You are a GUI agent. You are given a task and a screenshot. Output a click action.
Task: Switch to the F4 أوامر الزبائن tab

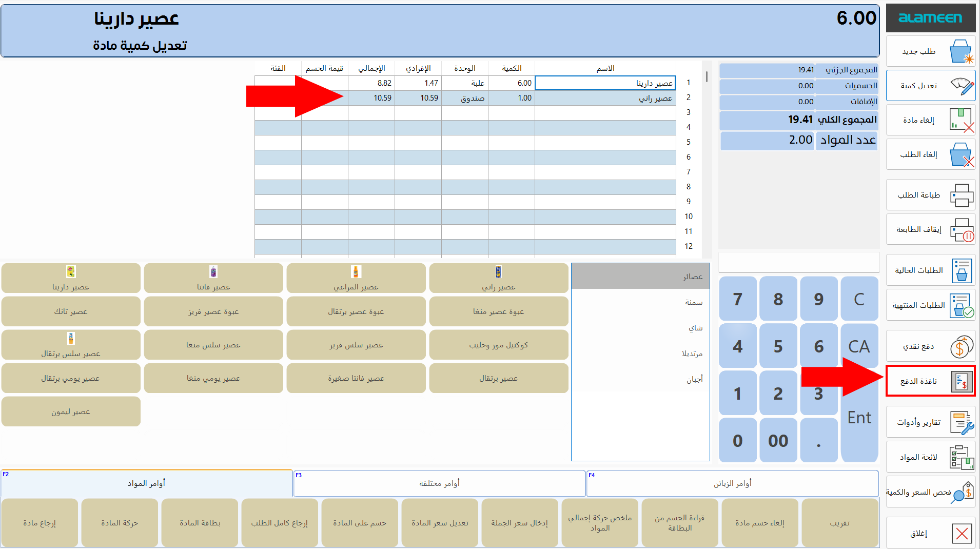coord(732,483)
